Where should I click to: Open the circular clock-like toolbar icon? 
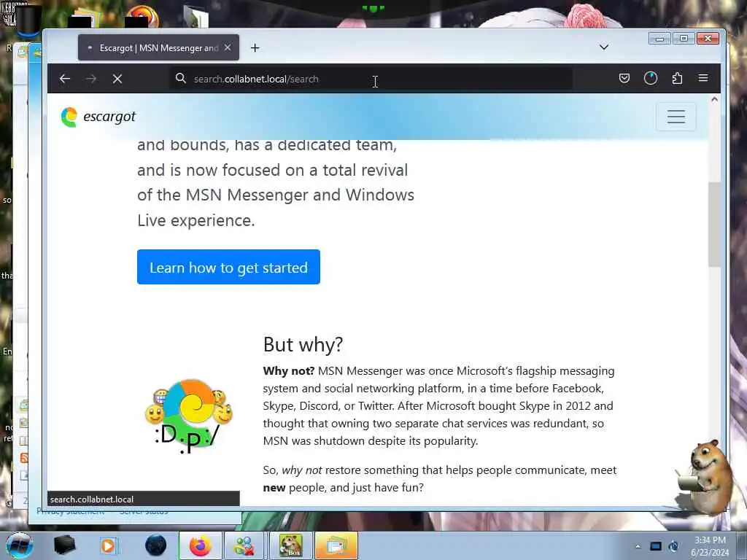coord(650,78)
